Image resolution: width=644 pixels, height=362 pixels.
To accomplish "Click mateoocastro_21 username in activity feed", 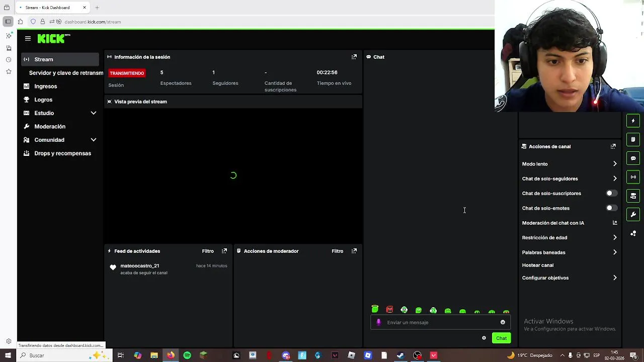I will tap(139, 265).
